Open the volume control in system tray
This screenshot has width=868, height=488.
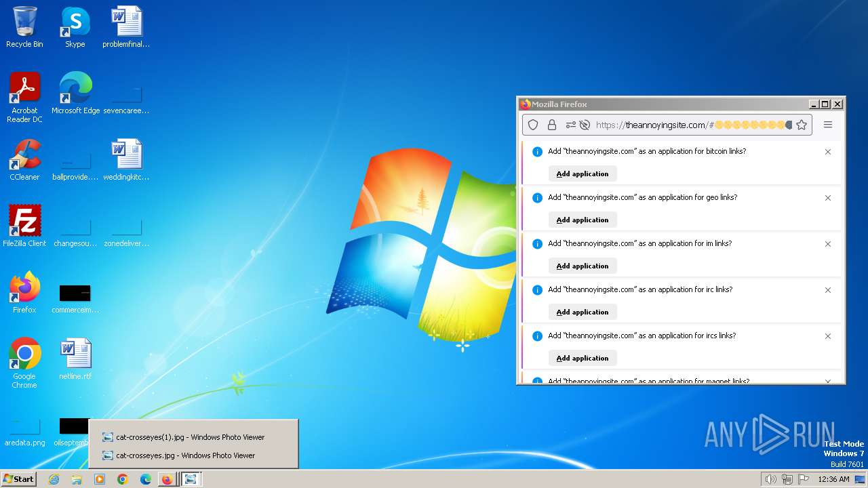pyautogui.click(x=771, y=479)
